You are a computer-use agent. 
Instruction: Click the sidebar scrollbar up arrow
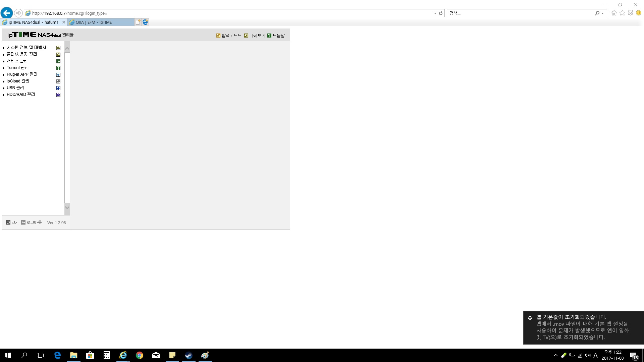click(67, 48)
